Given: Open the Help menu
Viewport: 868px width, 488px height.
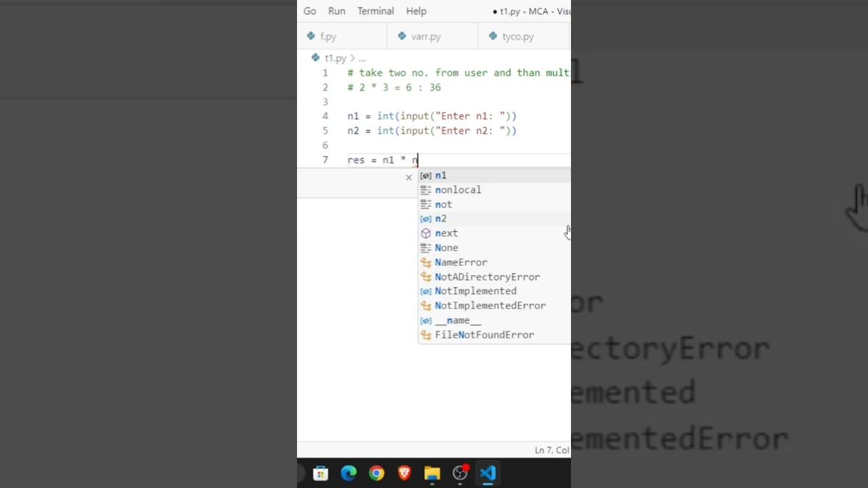Looking at the screenshot, I should [x=416, y=11].
